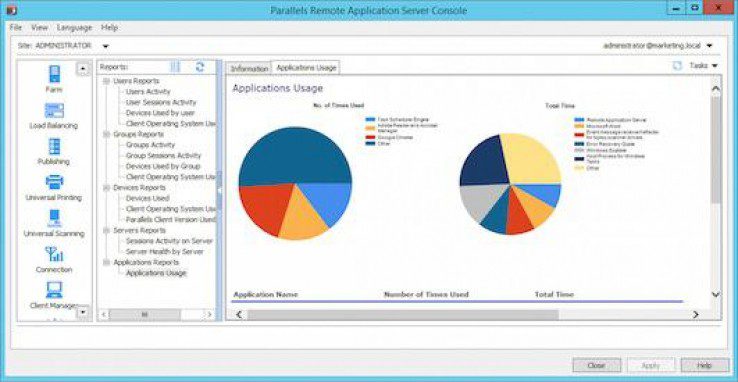Switch to the Information tab
This screenshot has height=382, width=738.
tap(249, 69)
